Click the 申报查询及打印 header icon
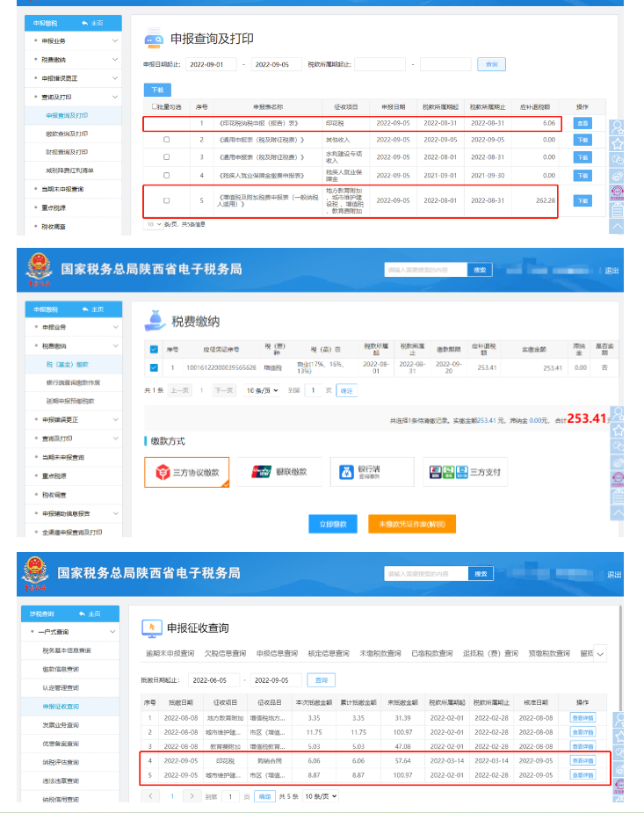The image size is (644, 813). 154,40
